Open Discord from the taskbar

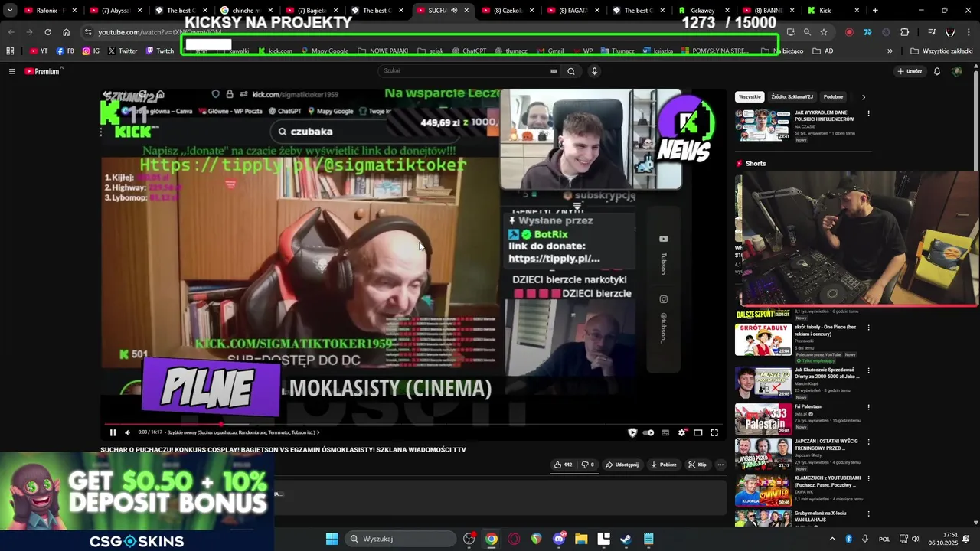point(559,539)
